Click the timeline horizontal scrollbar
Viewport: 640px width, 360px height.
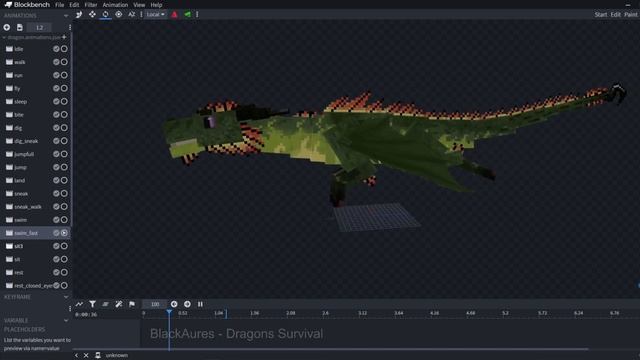click(x=331, y=349)
